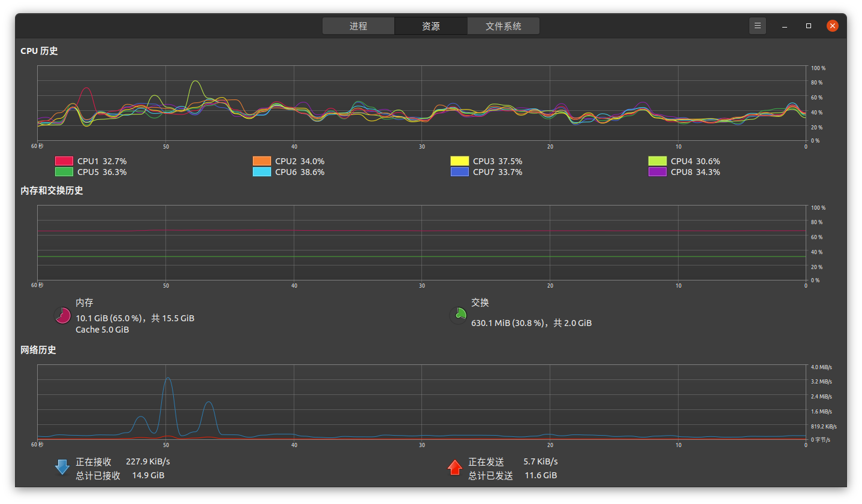Click the CPU 历史 heading
Screen dimensions: 862x504
[39, 51]
